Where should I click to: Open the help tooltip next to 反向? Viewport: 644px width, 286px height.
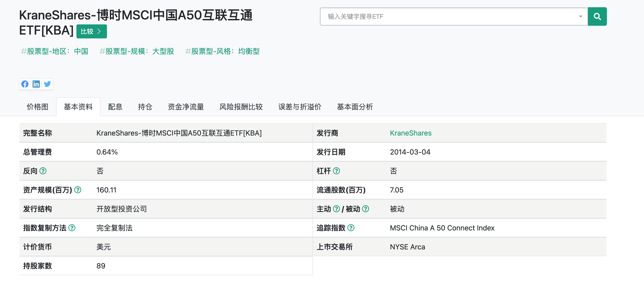tap(43, 171)
